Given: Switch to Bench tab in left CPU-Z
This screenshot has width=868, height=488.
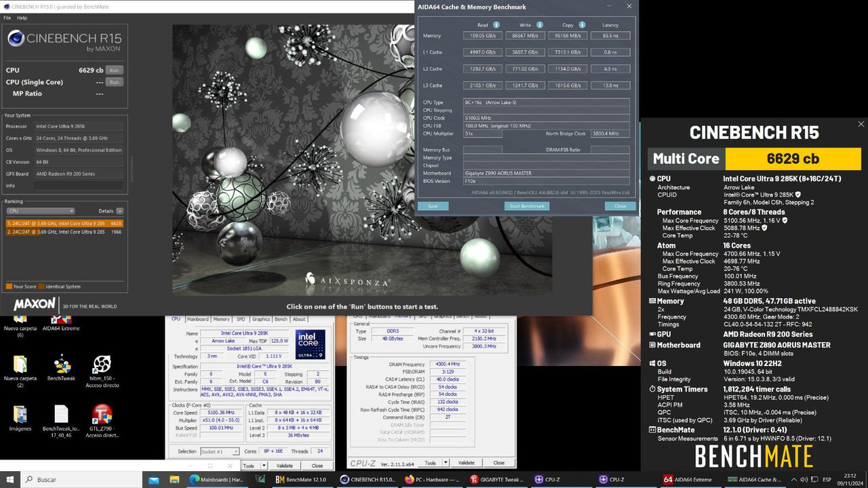Looking at the screenshot, I should 281,319.
